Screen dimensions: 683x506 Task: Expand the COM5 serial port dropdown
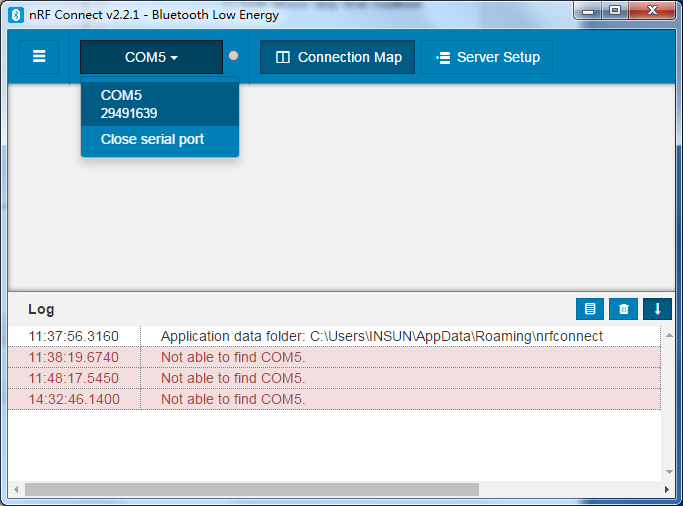coord(151,57)
